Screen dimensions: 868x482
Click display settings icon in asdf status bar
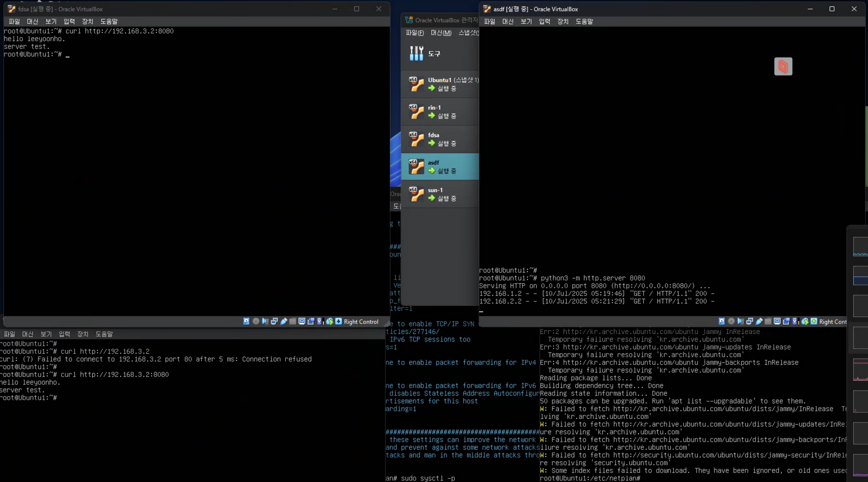(x=777, y=321)
